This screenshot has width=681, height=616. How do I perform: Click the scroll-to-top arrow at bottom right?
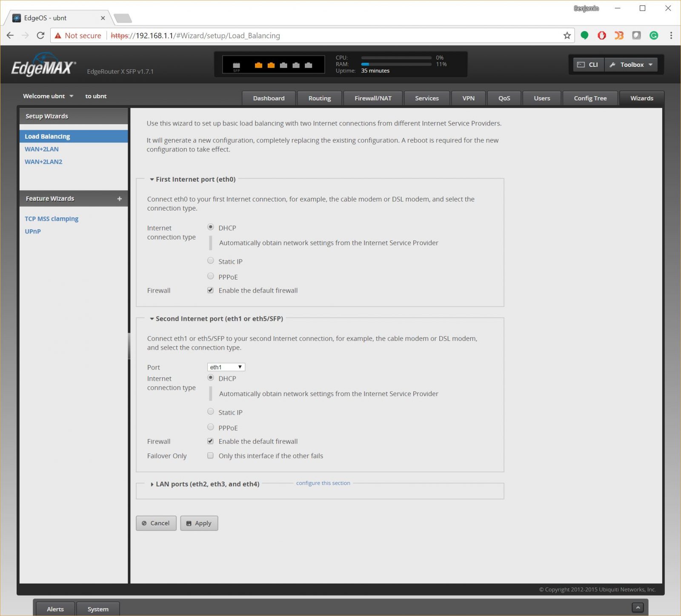[637, 607]
